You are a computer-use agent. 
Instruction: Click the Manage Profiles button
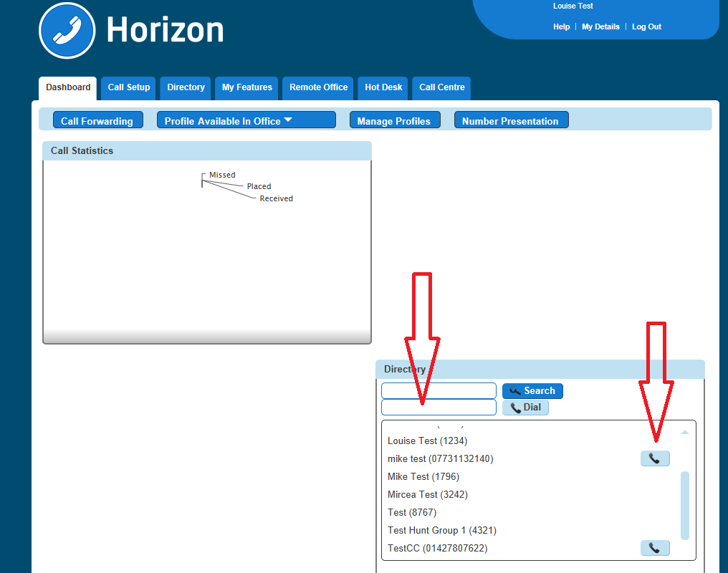pos(395,120)
